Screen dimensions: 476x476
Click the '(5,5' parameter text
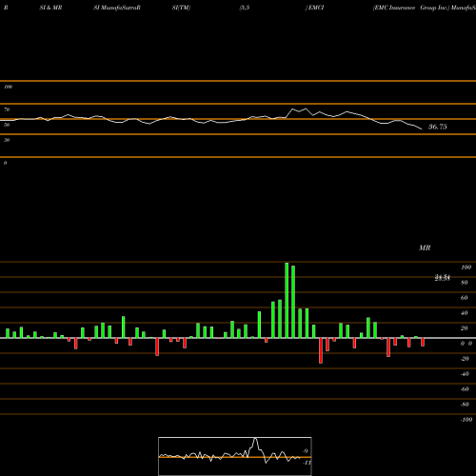coord(245,8)
